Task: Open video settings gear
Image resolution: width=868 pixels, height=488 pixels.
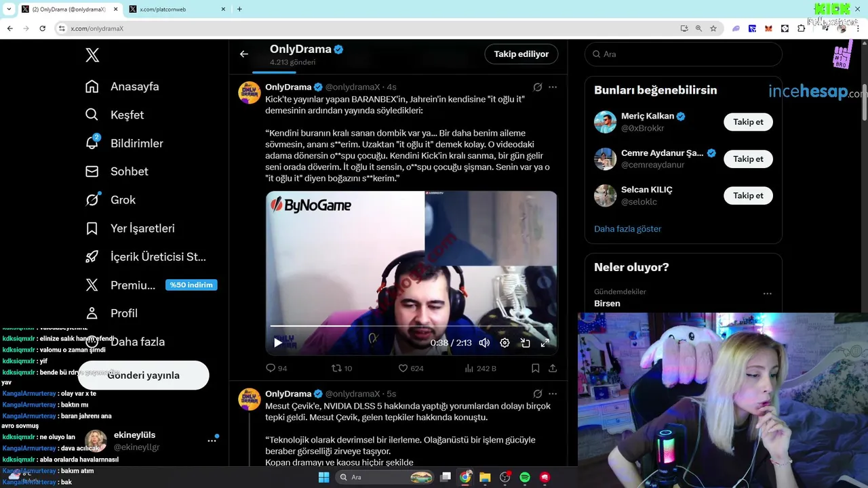Action: (x=505, y=343)
